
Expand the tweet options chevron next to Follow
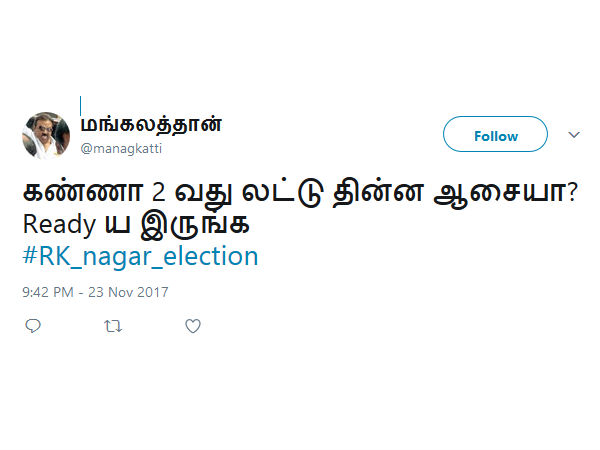(x=574, y=135)
